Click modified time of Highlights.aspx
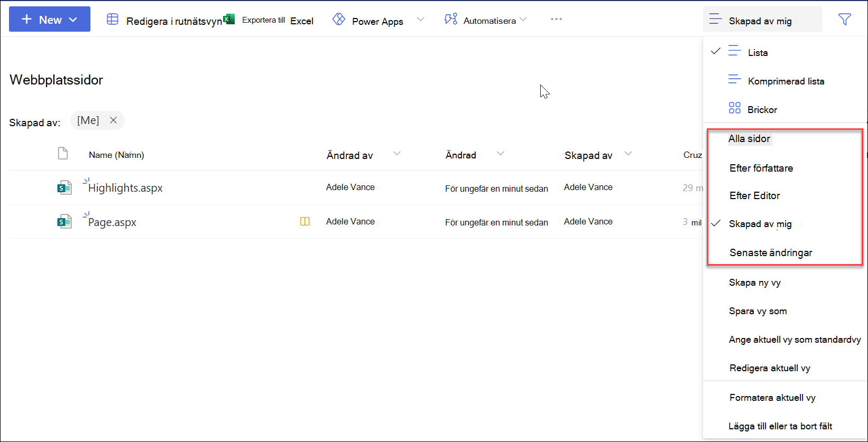Screen dimensions: 868x442 496,189
